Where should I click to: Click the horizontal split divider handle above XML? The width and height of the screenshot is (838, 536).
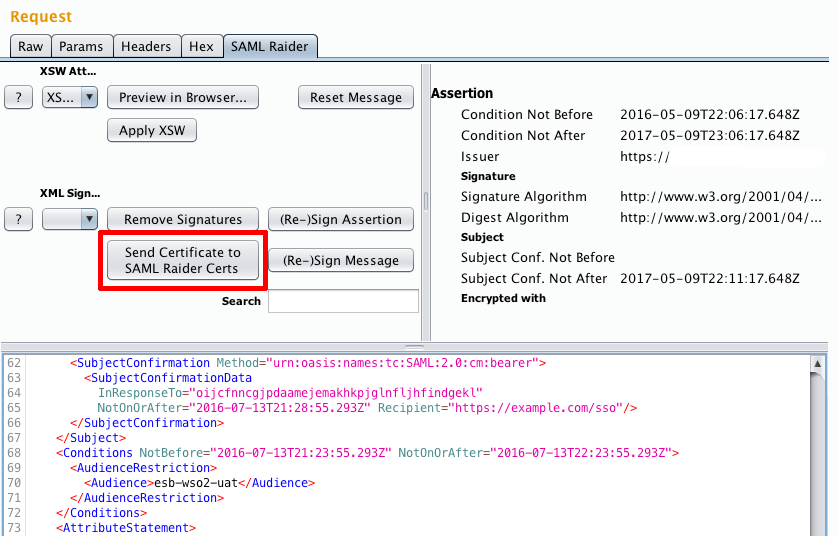pyautogui.click(x=414, y=347)
